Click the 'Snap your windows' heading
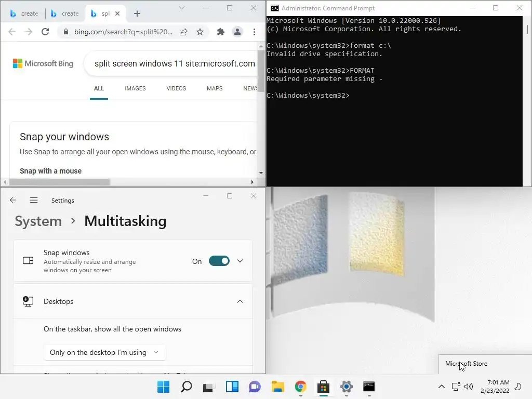 [x=64, y=137]
